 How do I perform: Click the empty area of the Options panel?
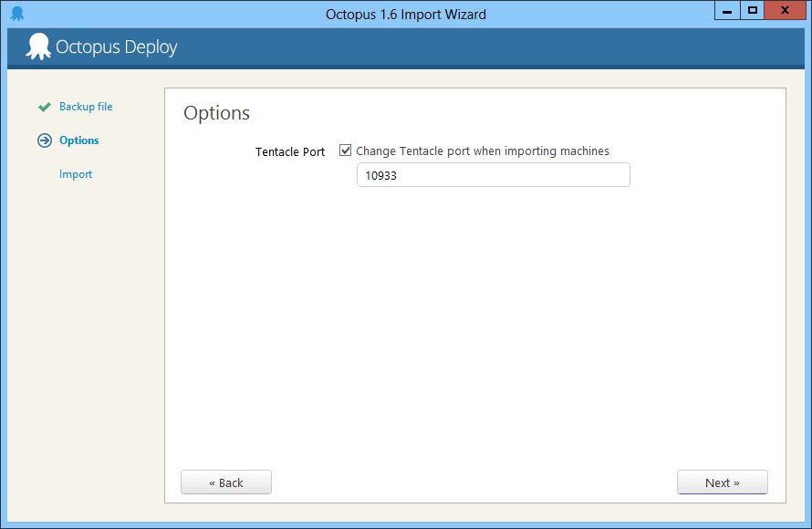click(x=474, y=328)
